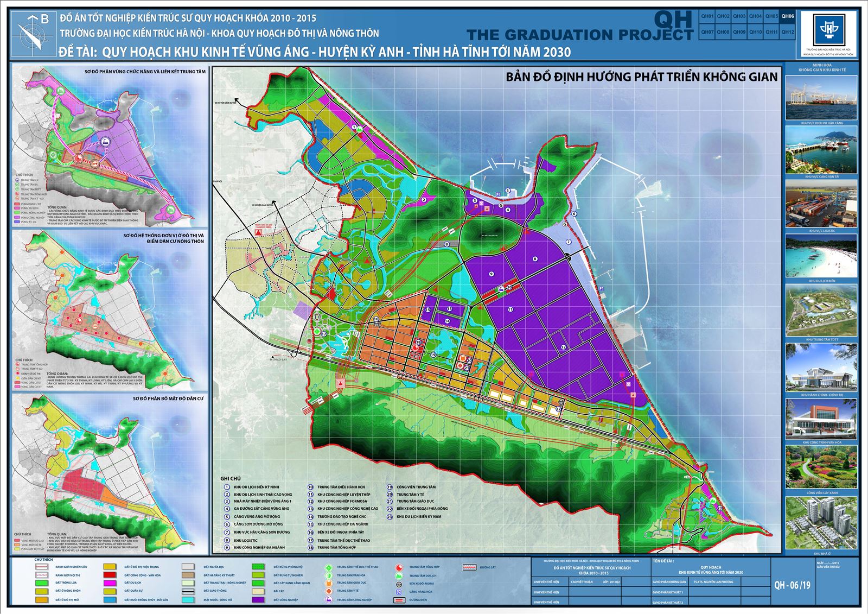
Task: Click note marker 23 beside Khu du lịch biển Kỳ Nam
Action: 390,516
